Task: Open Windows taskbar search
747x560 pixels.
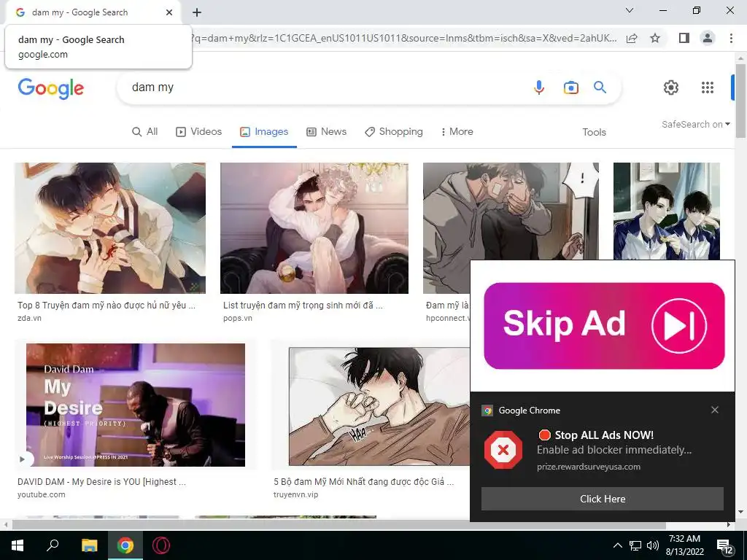Action: coord(53,545)
